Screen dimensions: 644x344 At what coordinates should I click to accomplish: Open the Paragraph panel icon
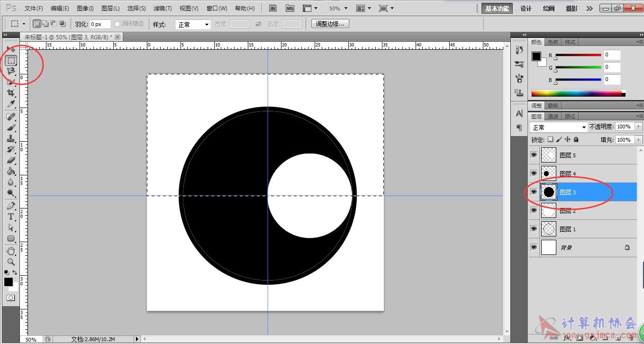click(519, 127)
